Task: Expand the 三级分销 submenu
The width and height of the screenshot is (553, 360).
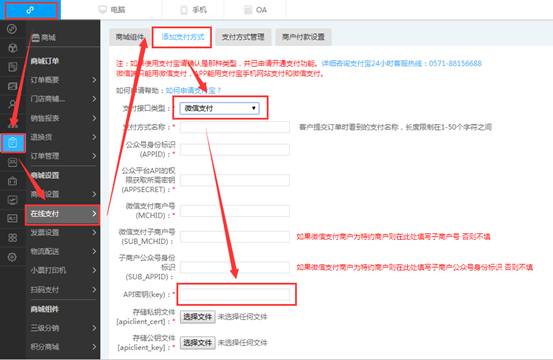Action: coord(63,328)
